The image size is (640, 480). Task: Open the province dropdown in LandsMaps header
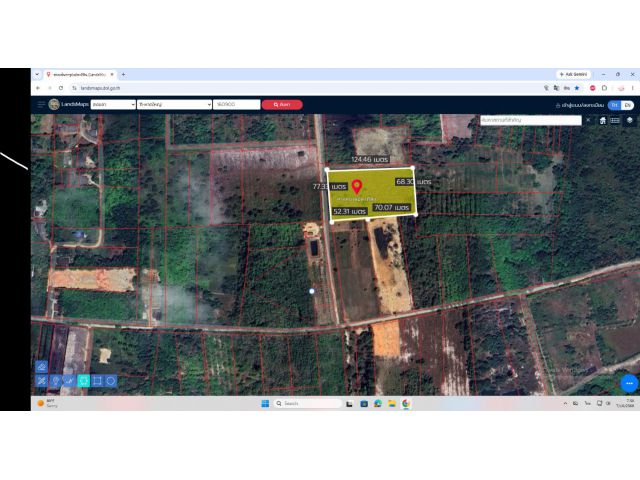pyautogui.click(x=113, y=104)
